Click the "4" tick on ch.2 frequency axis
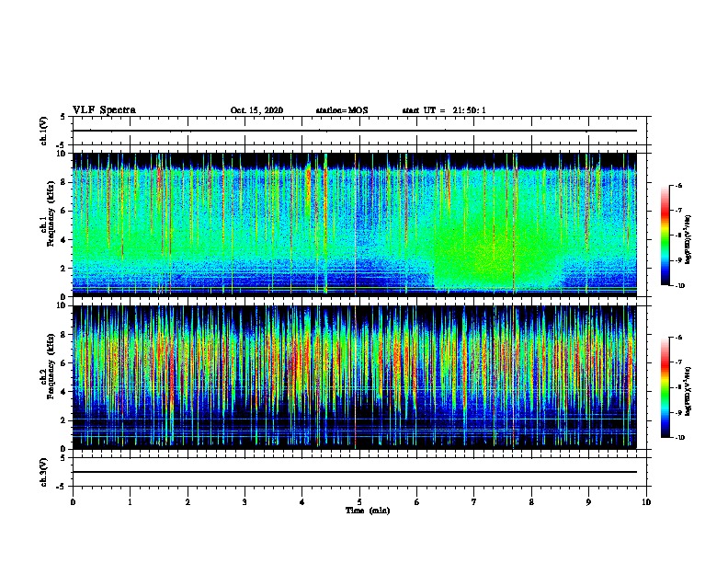This screenshot has height=563, width=728. click(64, 392)
